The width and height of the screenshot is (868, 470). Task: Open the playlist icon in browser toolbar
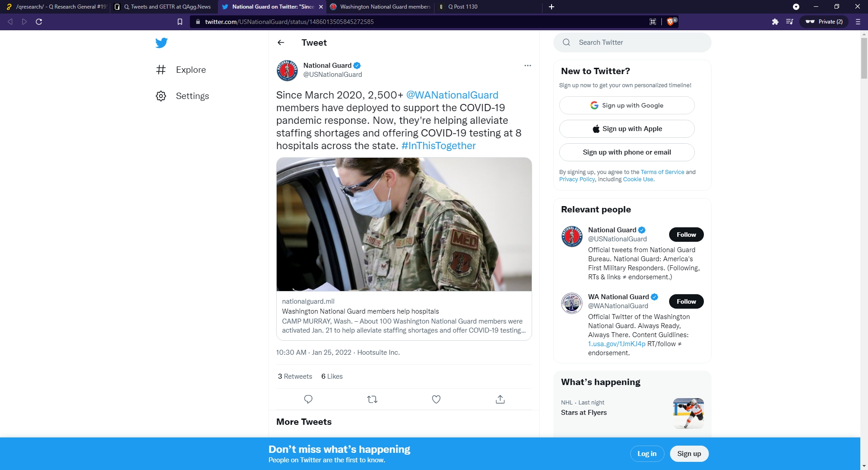[789, 22]
